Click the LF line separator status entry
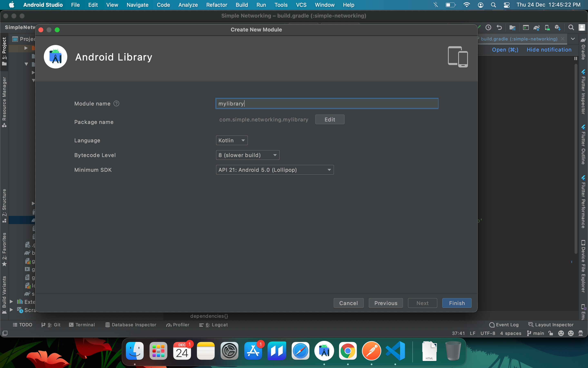Image resolution: width=588 pixels, height=368 pixels. [473, 333]
